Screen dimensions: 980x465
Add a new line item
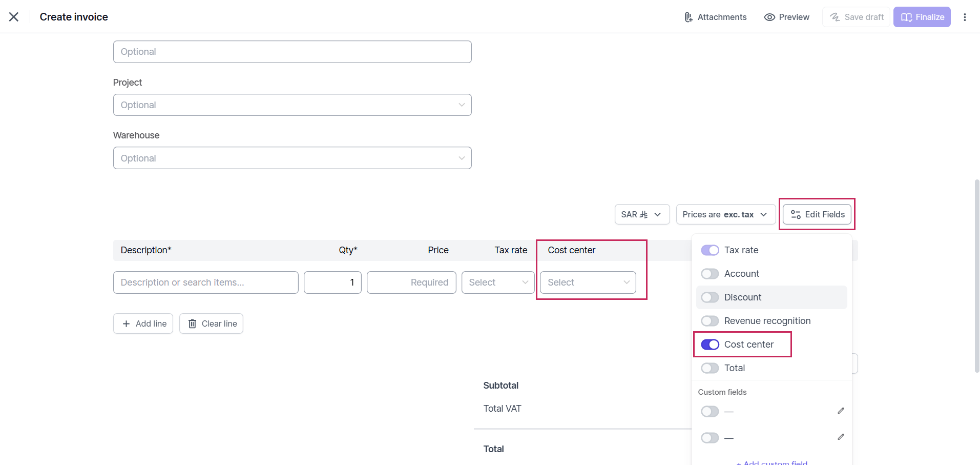tap(143, 324)
